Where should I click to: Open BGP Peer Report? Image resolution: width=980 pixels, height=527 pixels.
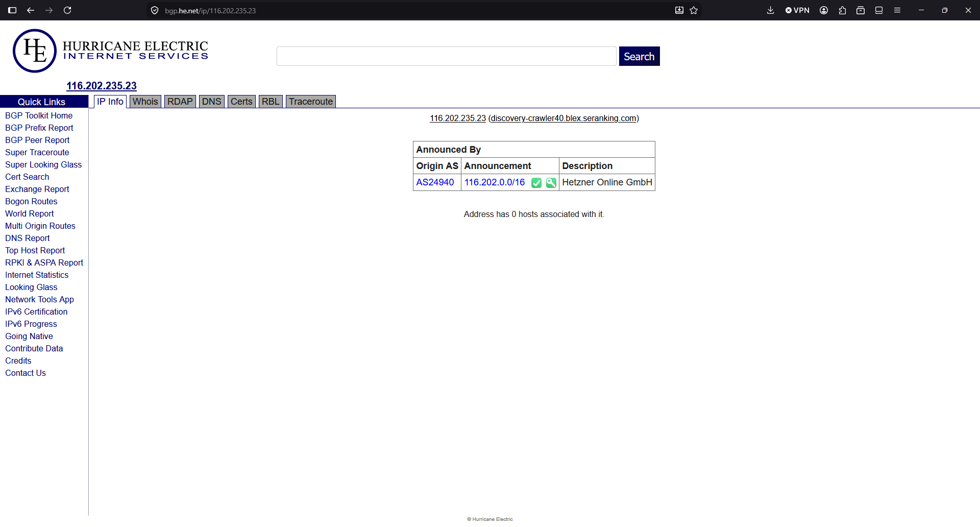click(x=37, y=140)
